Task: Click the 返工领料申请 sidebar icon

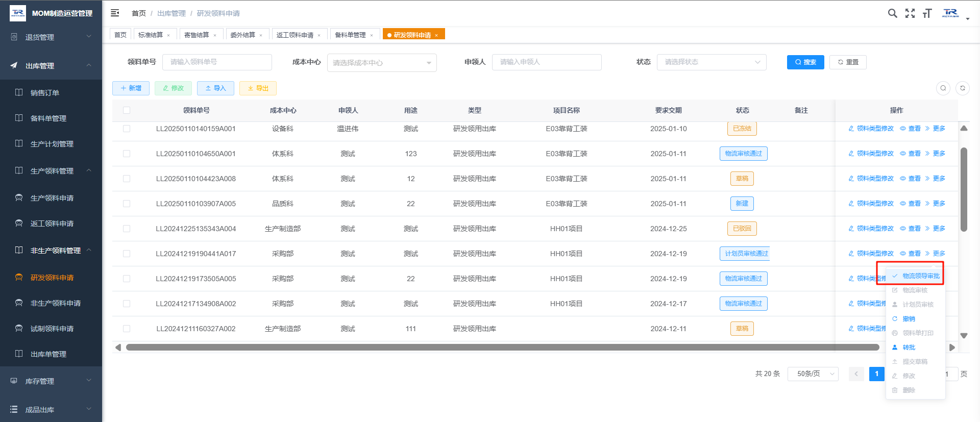Action: coord(19,223)
